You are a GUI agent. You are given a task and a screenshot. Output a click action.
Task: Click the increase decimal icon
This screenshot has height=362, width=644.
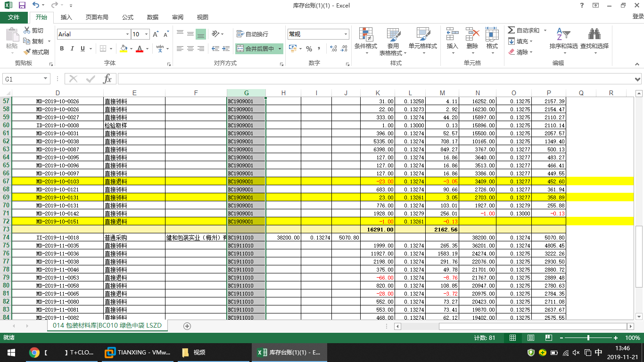pyautogui.click(x=333, y=49)
